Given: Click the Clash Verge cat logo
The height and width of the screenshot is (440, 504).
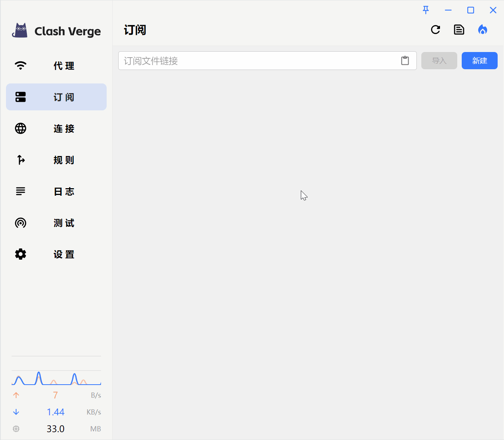Looking at the screenshot, I should 20,31.
